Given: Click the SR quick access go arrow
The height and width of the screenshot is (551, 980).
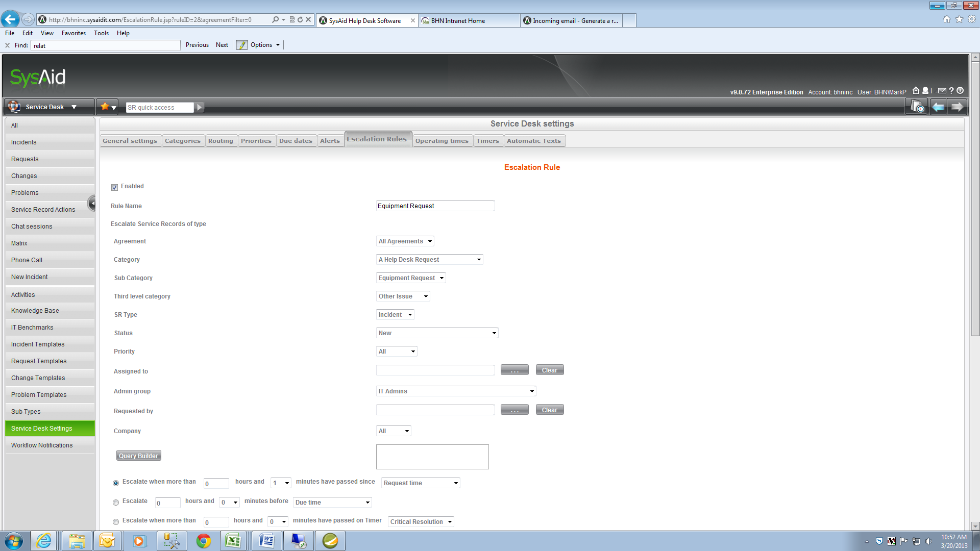Looking at the screenshot, I should (x=200, y=107).
